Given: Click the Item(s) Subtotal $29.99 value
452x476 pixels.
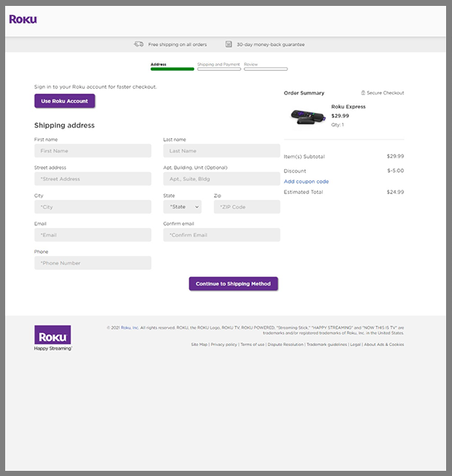Looking at the screenshot, I should click(395, 156).
